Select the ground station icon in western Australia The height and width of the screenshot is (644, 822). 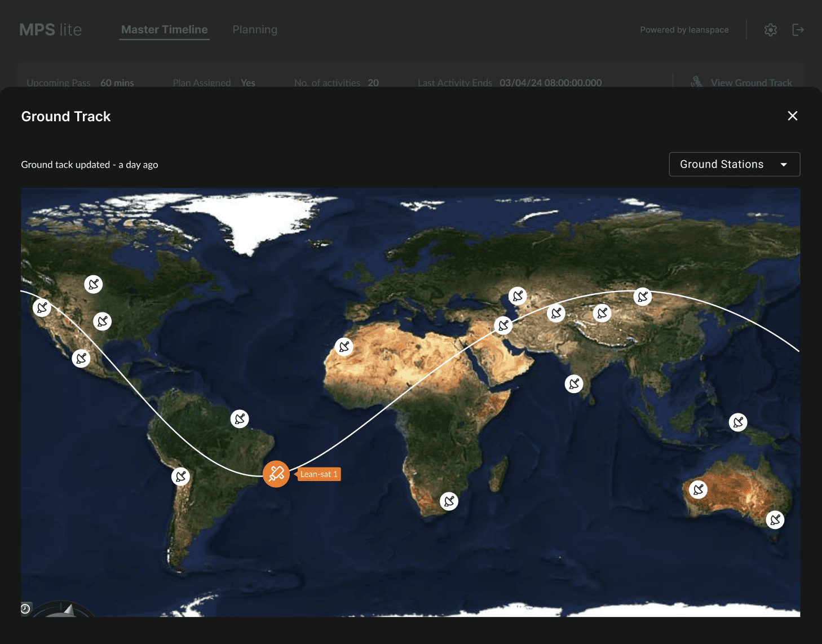click(x=699, y=489)
